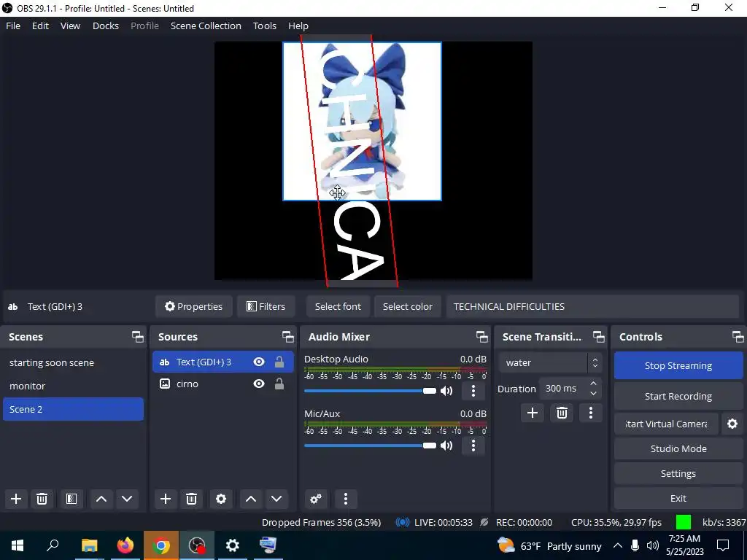The width and height of the screenshot is (747, 560).
Task: Select the starting soon scene
Action: tap(73, 363)
